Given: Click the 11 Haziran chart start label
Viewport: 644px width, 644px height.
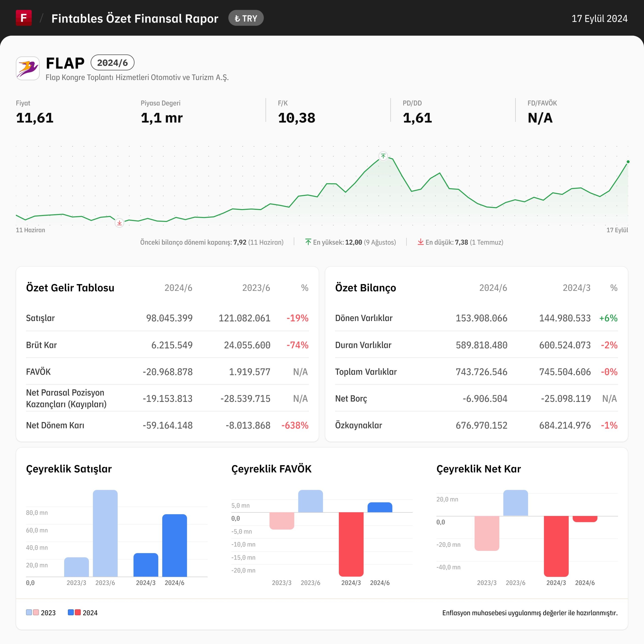Looking at the screenshot, I should click(30, 230).
